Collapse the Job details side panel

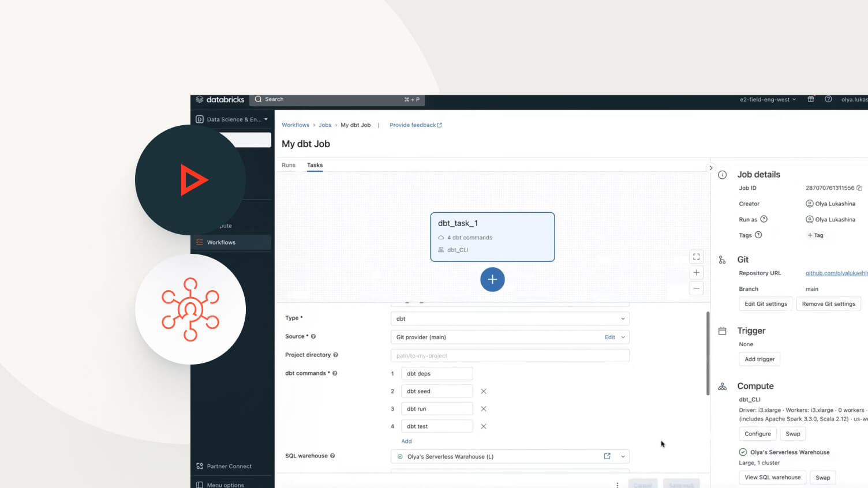coord(710,168)
